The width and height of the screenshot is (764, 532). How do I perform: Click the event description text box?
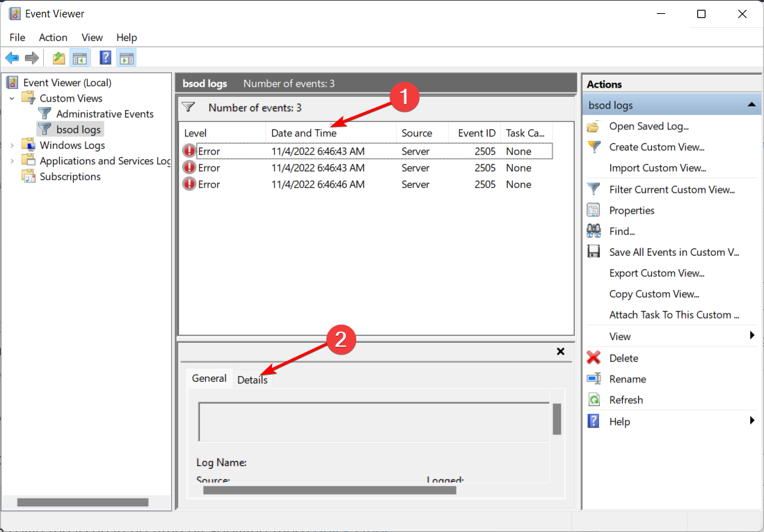click(x=374, y=421)
